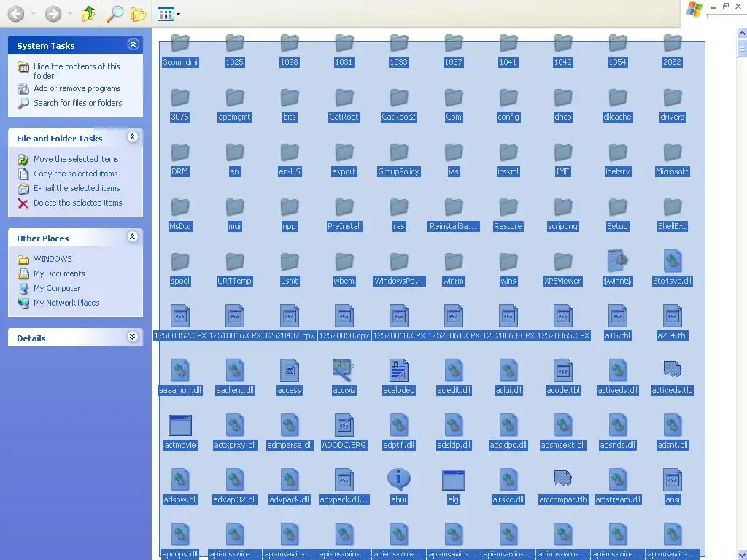Image resolution: width=747 pixels, height=560 pixels.
Task: Click the aaaamon.dll file name label
Action: coord(180,391)
